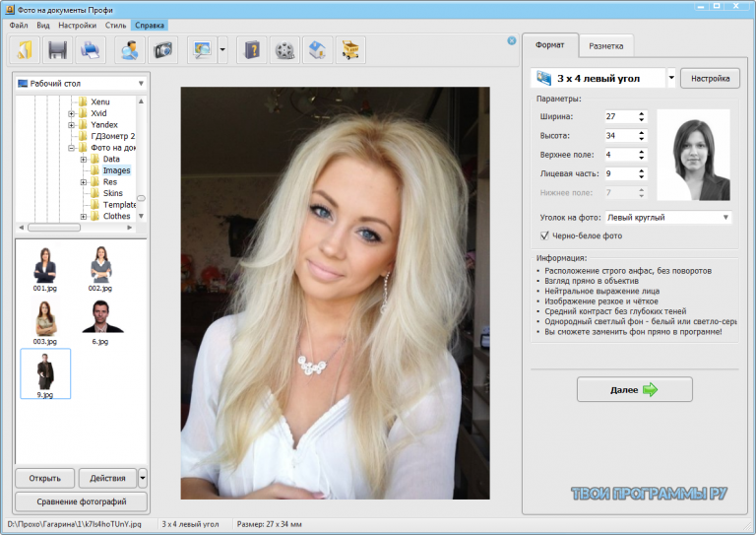Click the folder tree scroll up arrow
Image resolution: width=756 pixels, height=535 pixels.
coord(142,101)
